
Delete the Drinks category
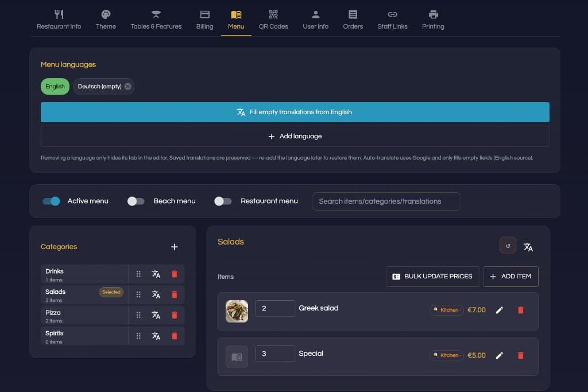click(x=175, y=274)
